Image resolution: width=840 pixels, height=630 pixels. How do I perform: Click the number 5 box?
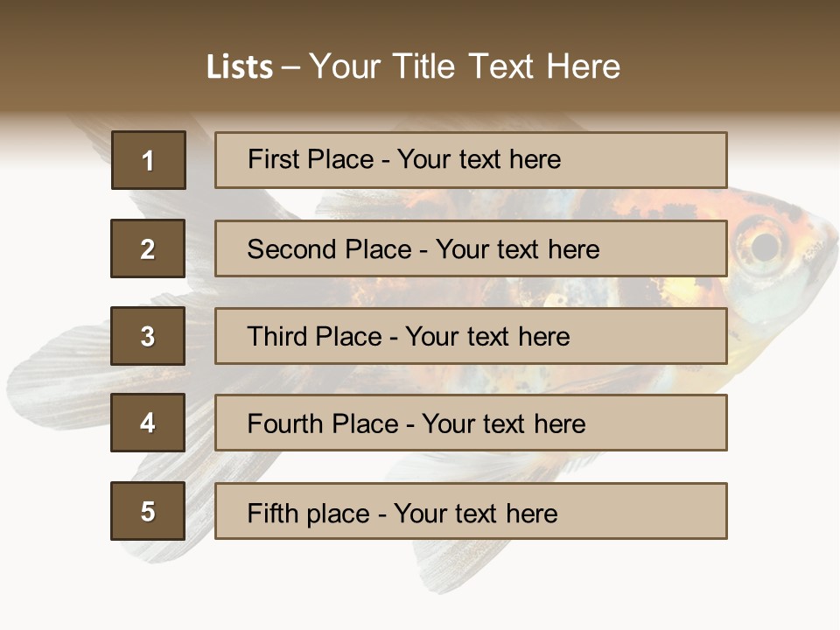(148, 511)
